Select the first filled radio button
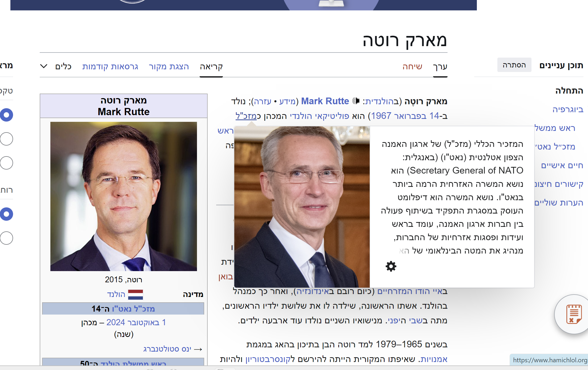 (x=6, y=115)
